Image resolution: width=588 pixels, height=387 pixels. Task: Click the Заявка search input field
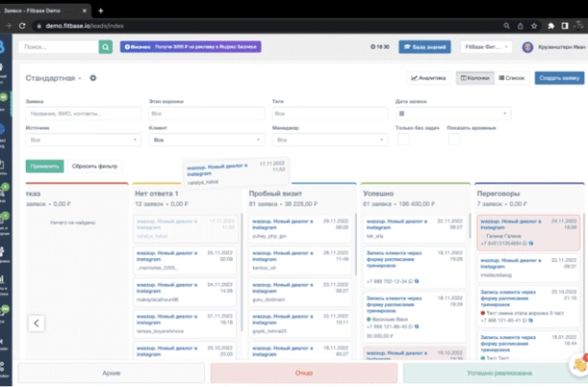83,114
